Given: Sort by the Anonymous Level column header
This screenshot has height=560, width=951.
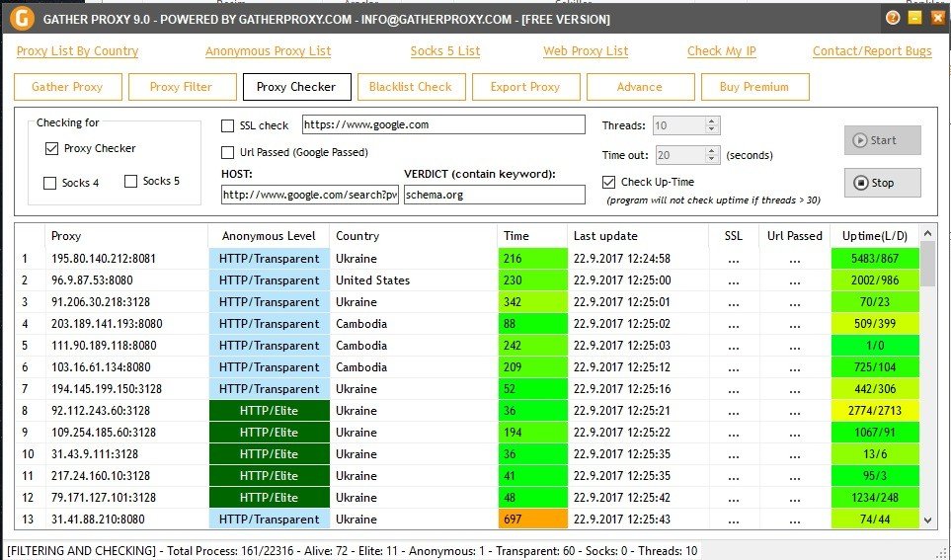Looking at the screenshot, I should 269,236.
